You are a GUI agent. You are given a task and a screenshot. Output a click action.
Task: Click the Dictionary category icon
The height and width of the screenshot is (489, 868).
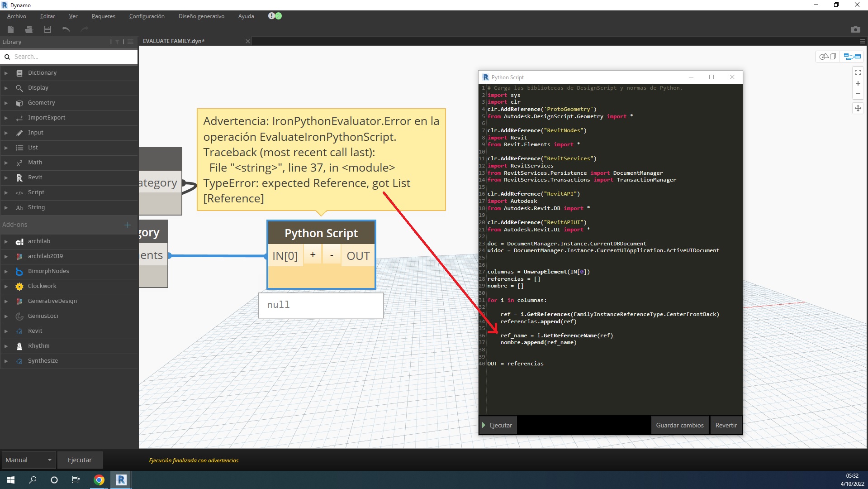(19, 73)
